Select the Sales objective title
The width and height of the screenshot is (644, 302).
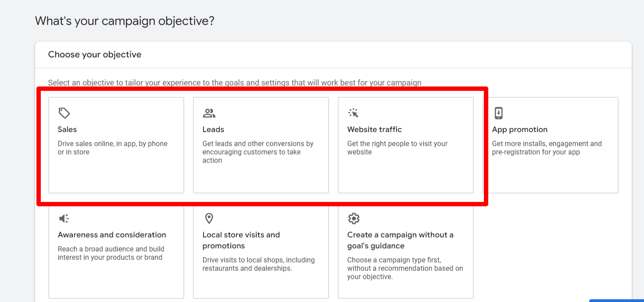(x=67, y=129)
